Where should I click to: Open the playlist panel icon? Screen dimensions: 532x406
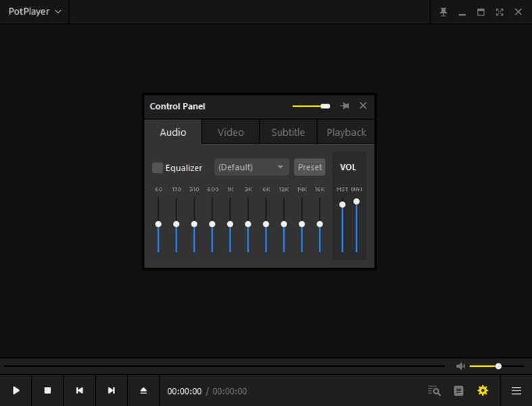coord(458,390)
